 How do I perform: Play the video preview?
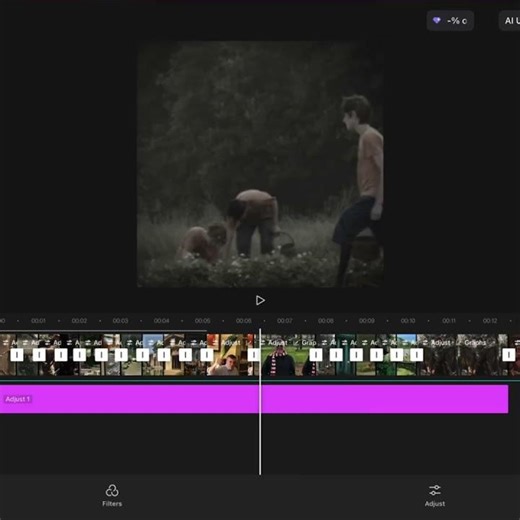260,300
